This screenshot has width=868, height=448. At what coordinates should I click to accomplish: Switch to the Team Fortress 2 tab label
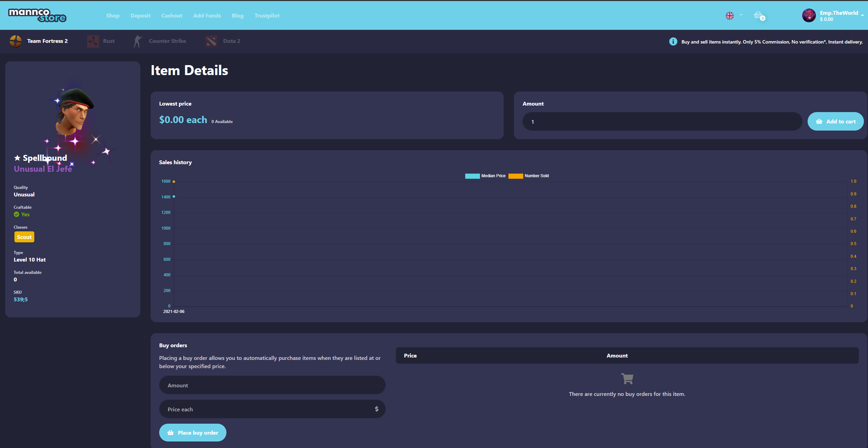[47, 41]
